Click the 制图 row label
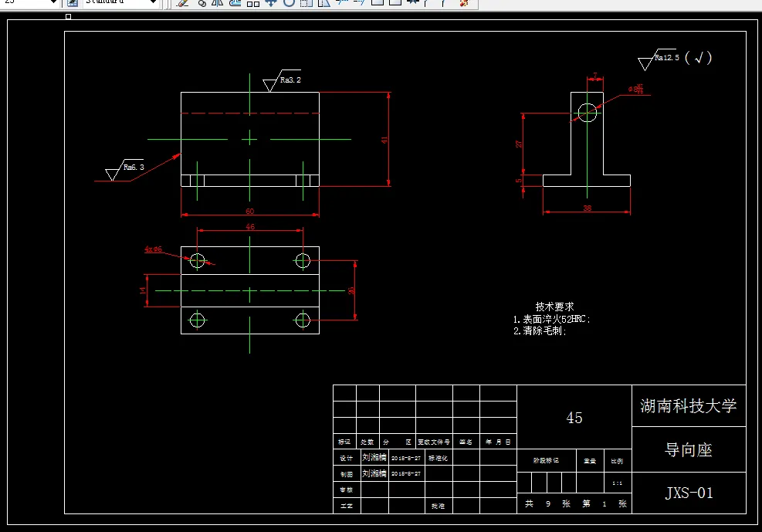Viewport: 762px width, 532px height. [346, 473]
